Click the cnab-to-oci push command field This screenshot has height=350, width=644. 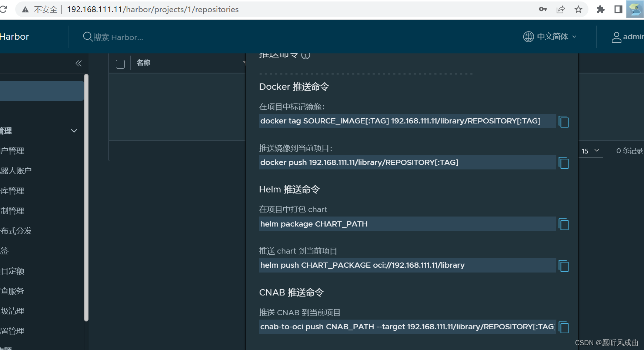point(407,327)
